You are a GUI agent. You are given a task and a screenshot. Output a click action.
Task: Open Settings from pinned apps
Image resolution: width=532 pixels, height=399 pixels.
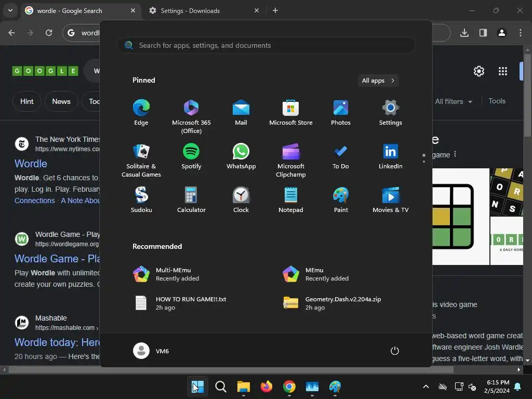pyautogui.click(x=391, y=113)
